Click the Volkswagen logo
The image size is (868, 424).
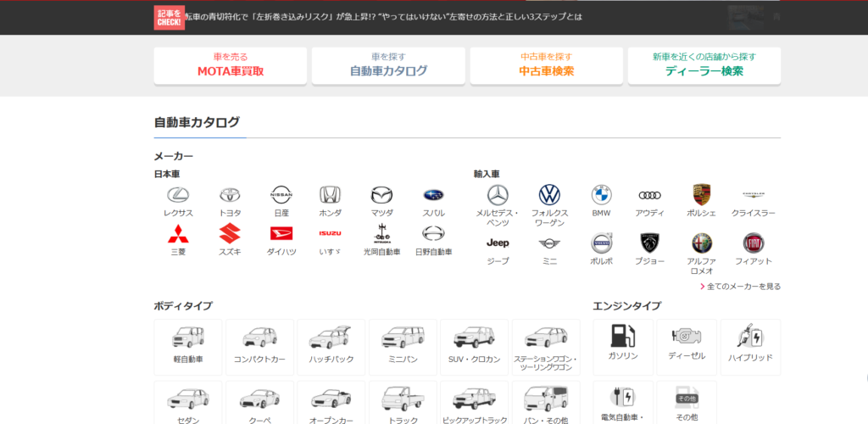point(549,195)
